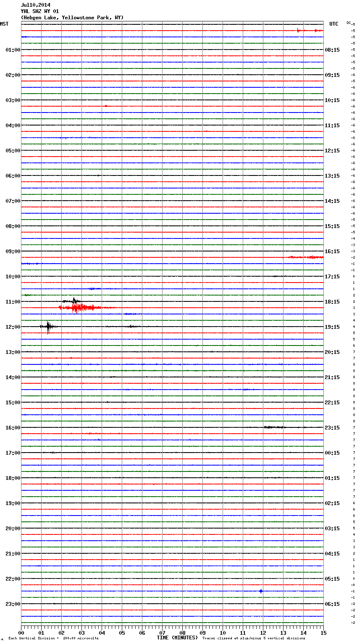The width and height of the screenshot is (357, 644).
Task: Select the 08:00 MST time label
Action: (x=13, y=226)
